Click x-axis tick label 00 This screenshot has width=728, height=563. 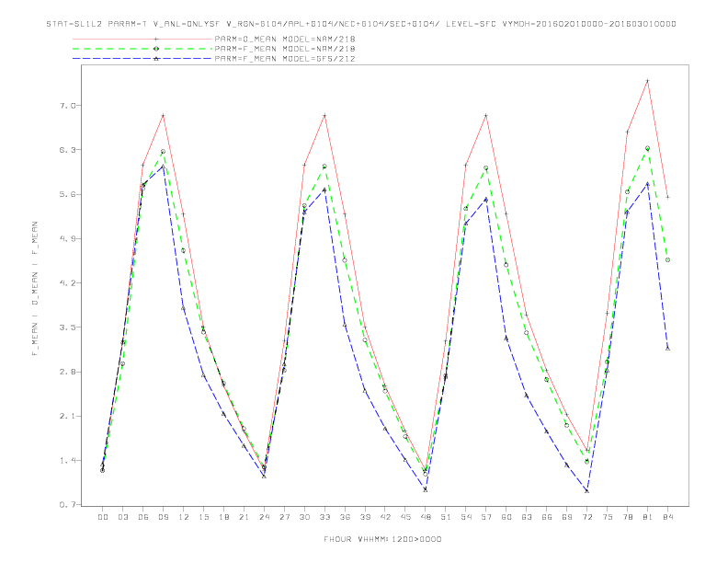click(103, 517)
